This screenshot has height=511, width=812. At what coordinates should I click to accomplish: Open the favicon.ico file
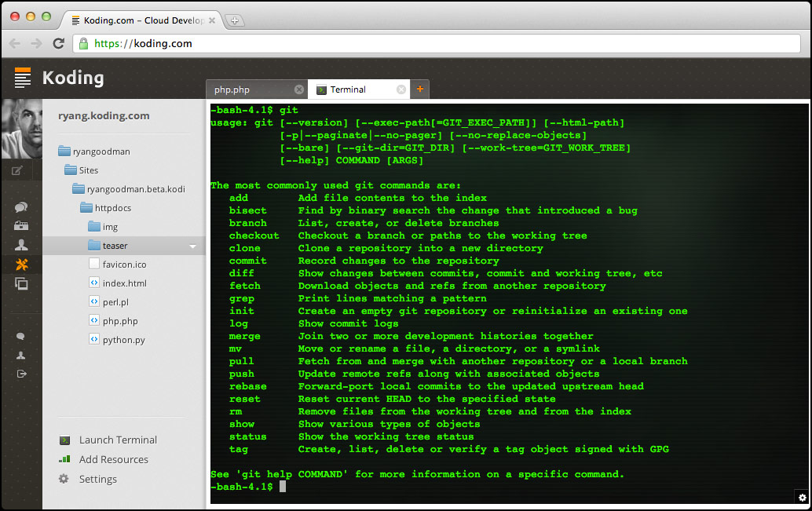click(118, 264)
